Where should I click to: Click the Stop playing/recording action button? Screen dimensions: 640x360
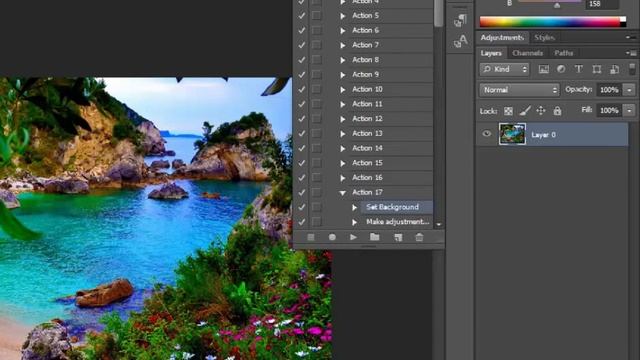(x=311, y=237)
